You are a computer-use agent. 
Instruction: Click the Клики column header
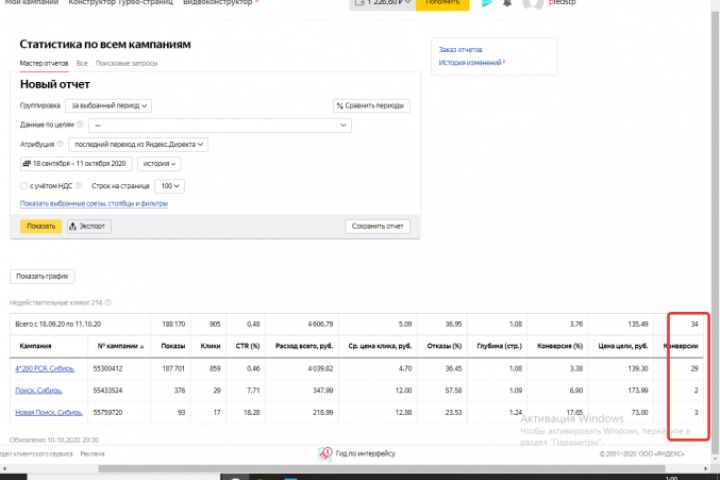(210, 346)
